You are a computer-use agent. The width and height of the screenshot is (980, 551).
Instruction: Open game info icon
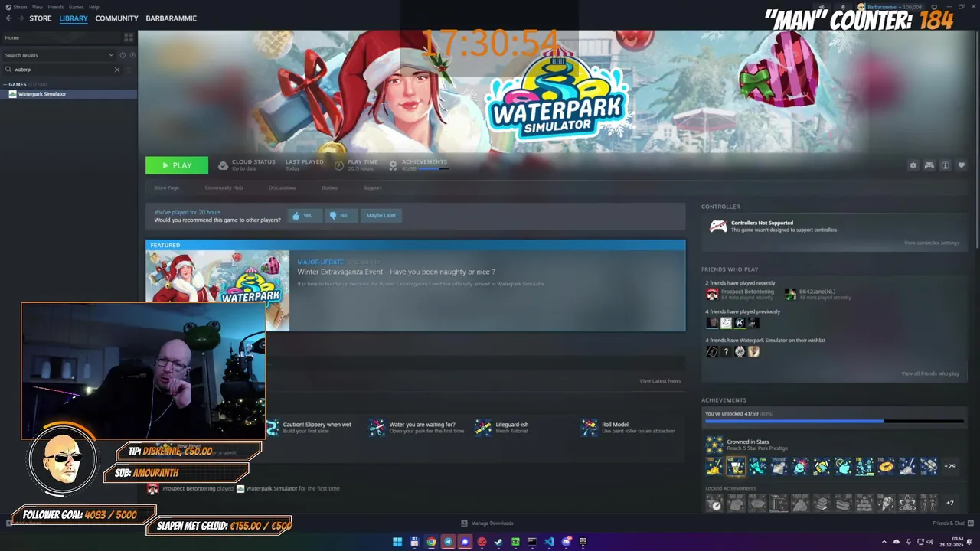tap(946, 165)
